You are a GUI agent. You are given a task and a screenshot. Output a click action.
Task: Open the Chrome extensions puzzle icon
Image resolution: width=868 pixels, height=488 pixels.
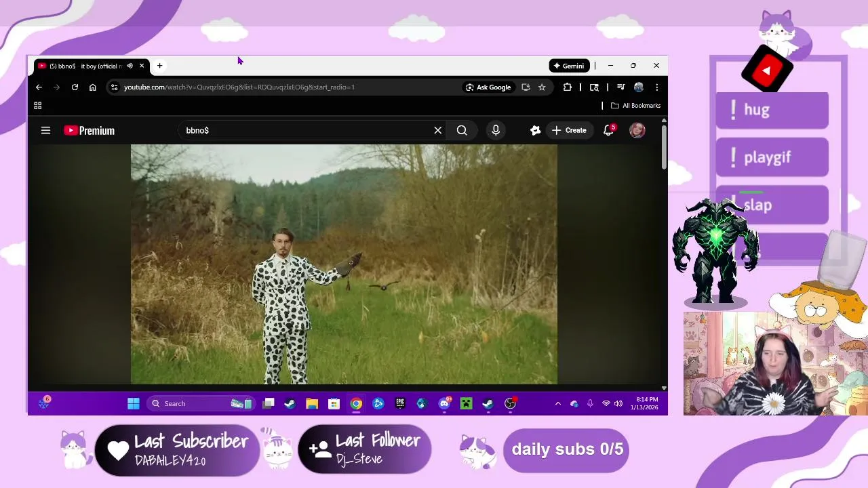[x=567, y=87]
